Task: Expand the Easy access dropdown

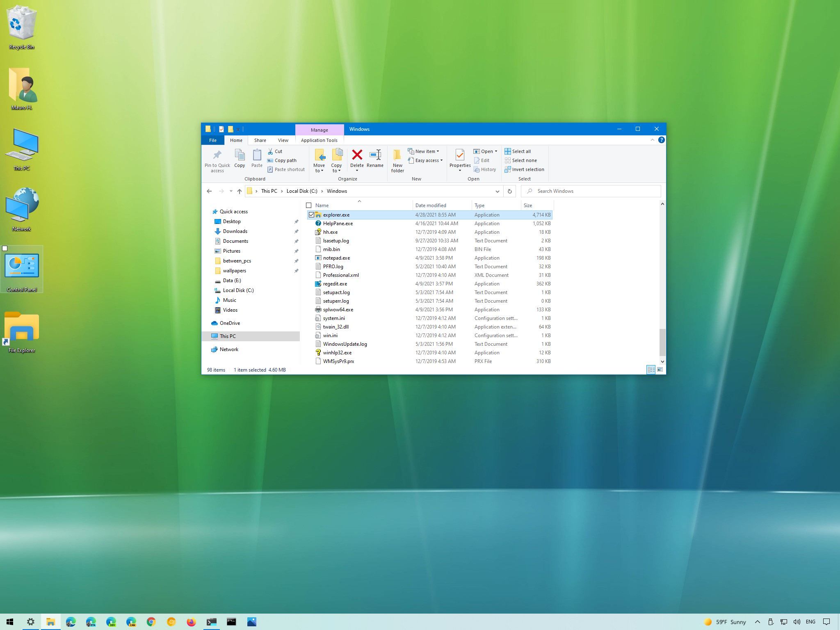Action: click(x=441, y=160)
